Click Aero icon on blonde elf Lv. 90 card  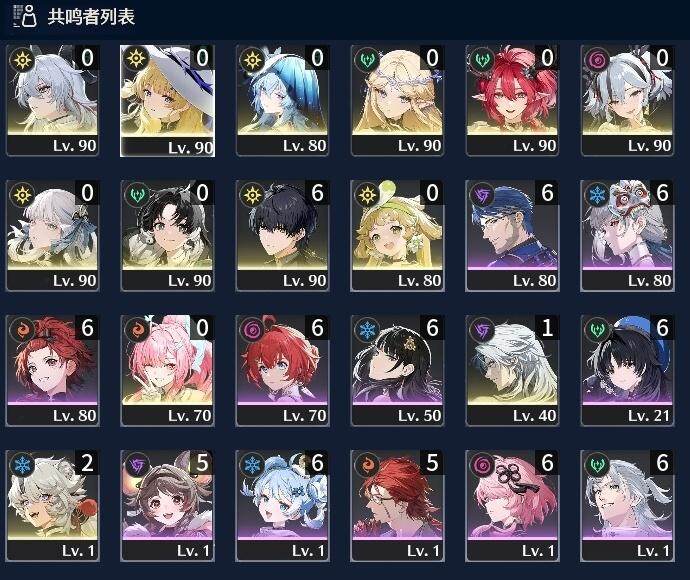367,59
